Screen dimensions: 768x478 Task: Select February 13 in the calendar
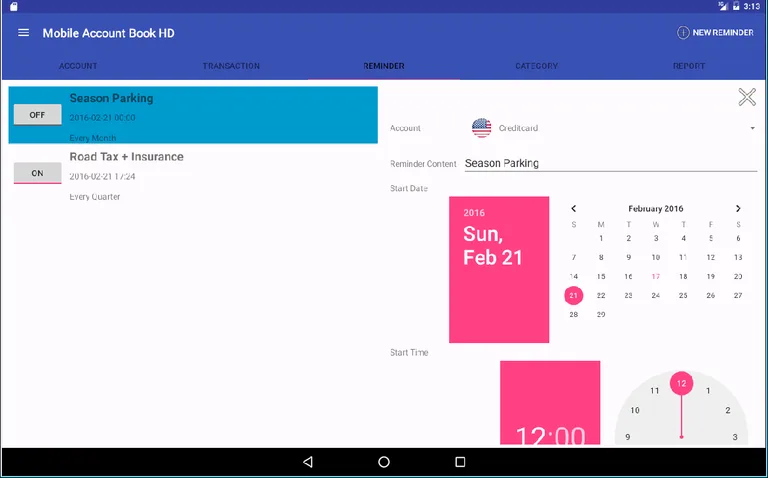pyautogui.click(x=738, y=258)
